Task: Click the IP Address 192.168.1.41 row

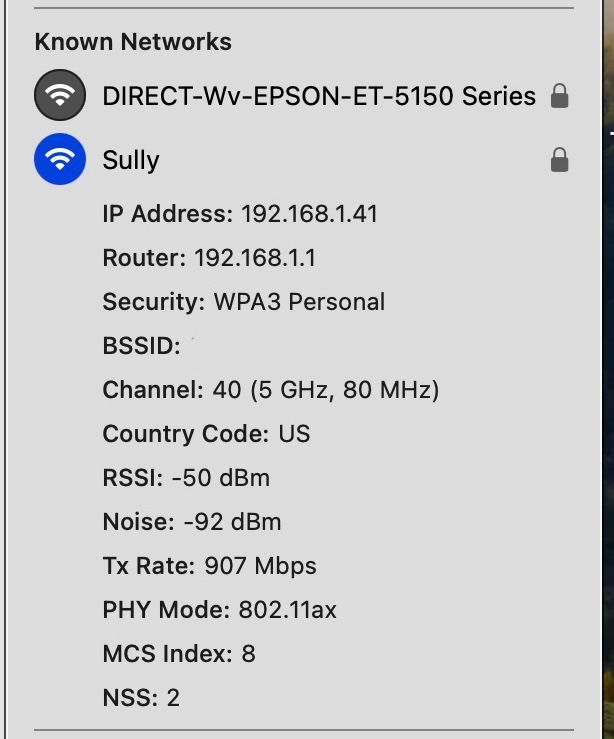Action: pyautogui.click(x=240, y=214)
